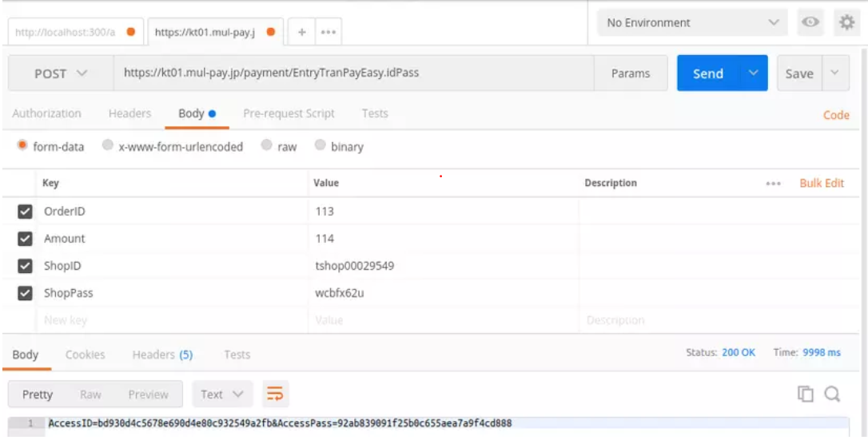Add a new request tab with plus icon
Image resolution: width=868 pixels, height=440 pixels.
tap(301, 32)
